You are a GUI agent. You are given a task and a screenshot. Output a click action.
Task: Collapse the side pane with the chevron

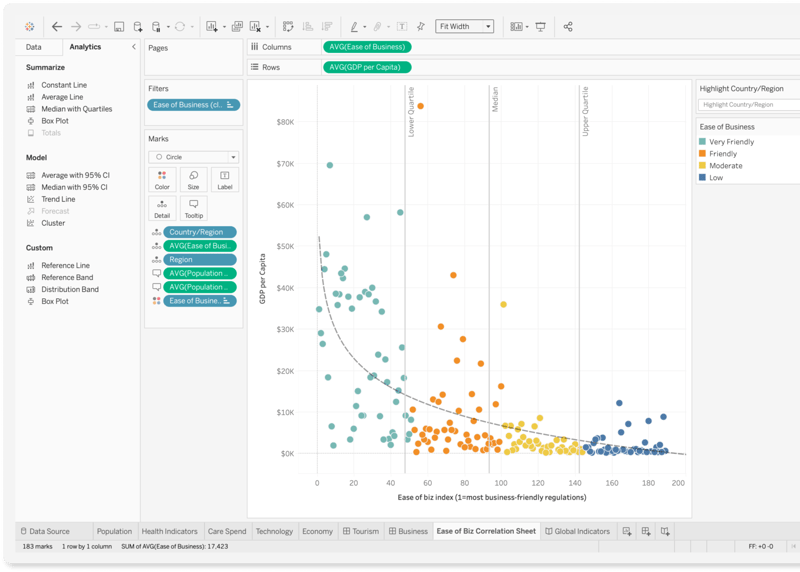[134, 47]
